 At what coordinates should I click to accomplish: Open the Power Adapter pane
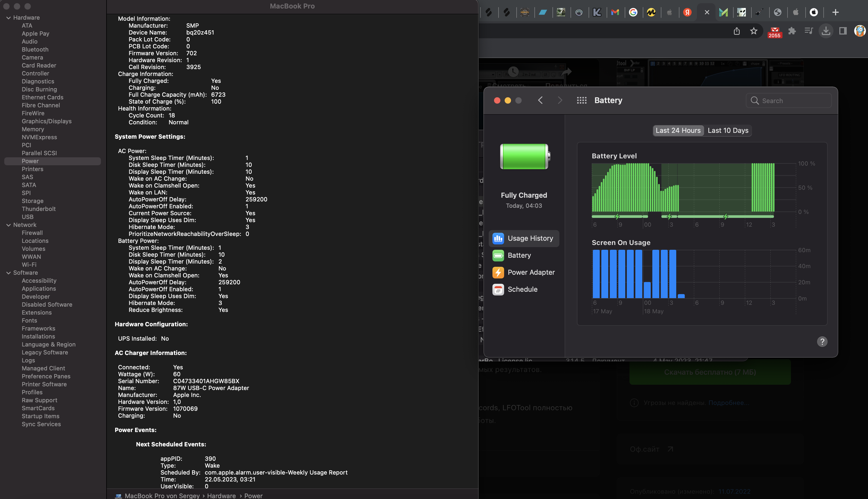point(531,272)
